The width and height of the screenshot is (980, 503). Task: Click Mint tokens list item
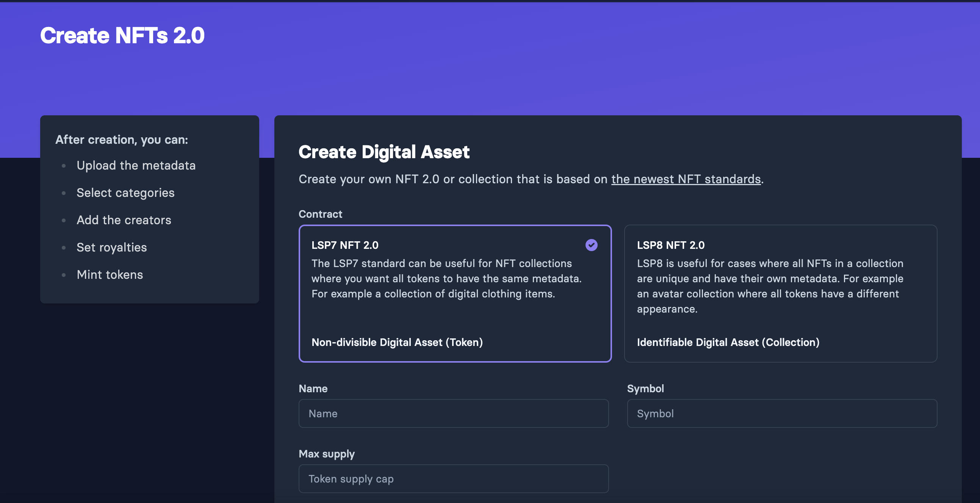pos(110,275)
